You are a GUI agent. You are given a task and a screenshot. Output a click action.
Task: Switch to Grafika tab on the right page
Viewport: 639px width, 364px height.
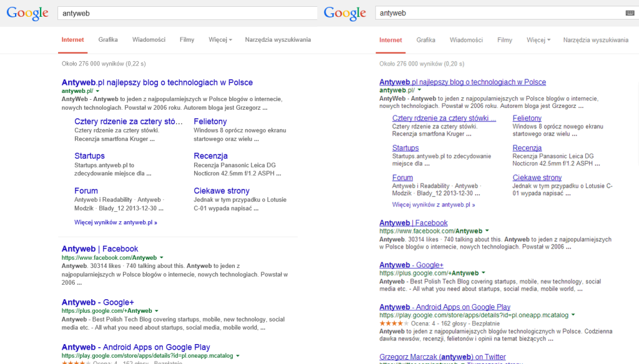[426, 40]
